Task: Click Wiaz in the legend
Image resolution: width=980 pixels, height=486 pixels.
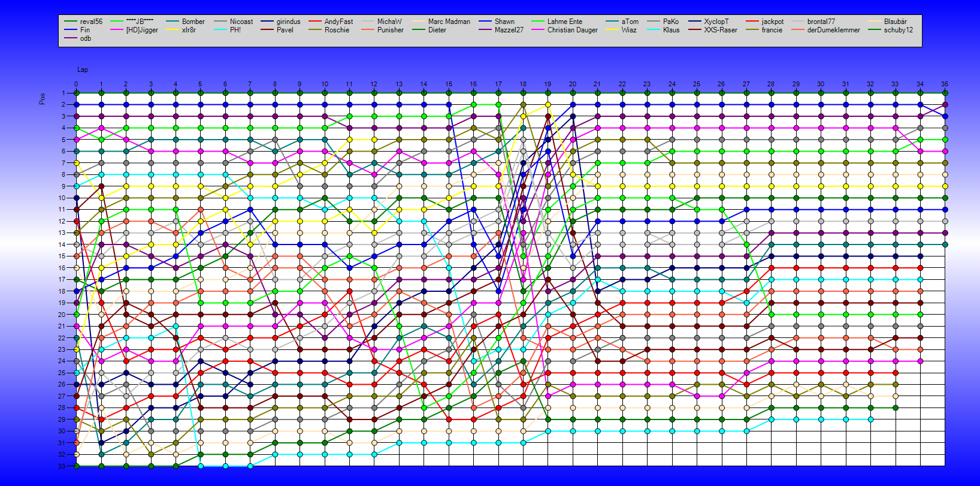Action: 622,30
